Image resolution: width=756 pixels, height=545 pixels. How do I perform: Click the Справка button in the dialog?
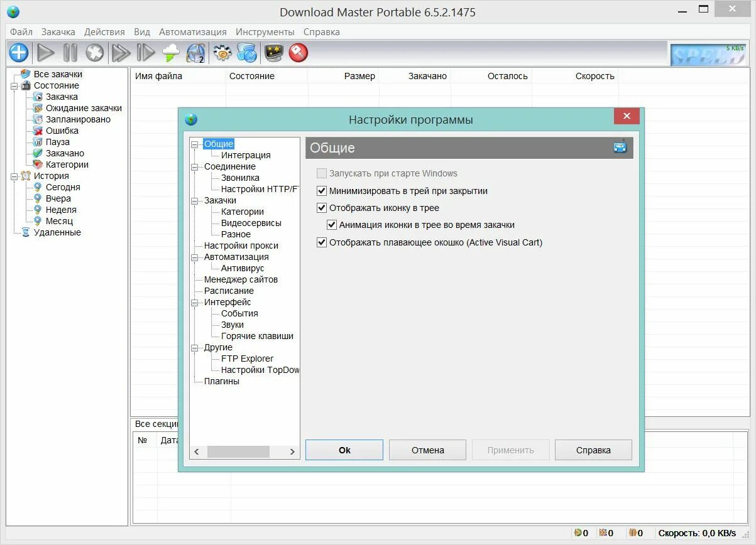[x=593, y=450]
